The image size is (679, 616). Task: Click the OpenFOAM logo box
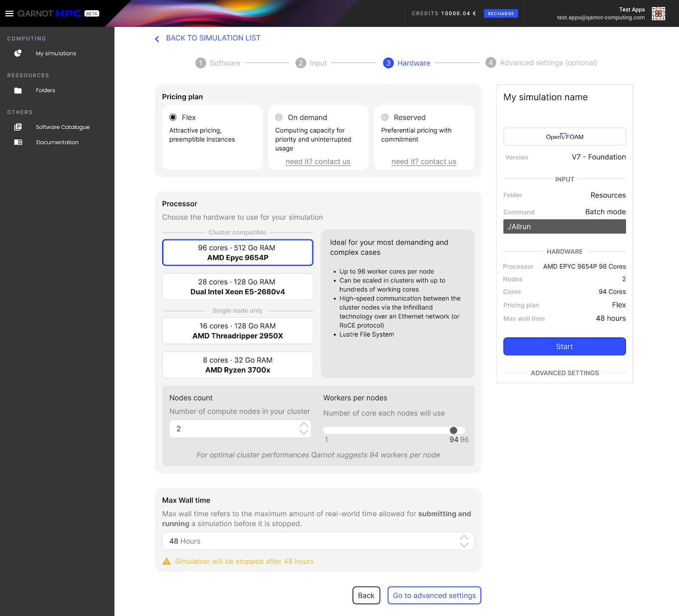coord(564,137)
